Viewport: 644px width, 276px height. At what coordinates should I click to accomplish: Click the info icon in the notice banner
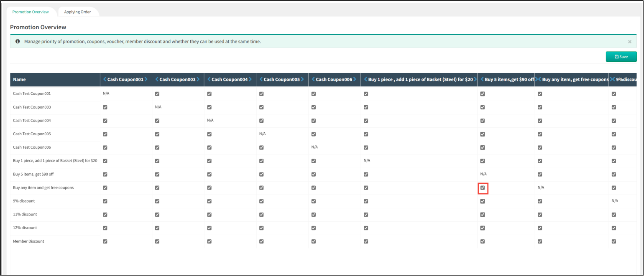pos(18,42)
